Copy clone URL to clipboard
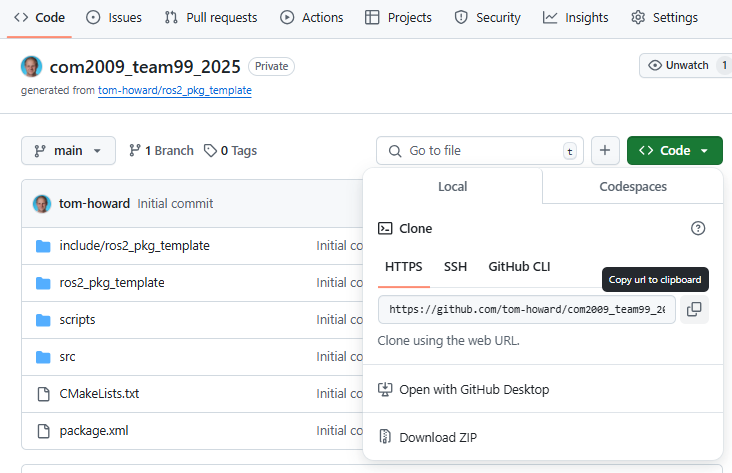Screen dimensions: 732x473 click(x=694, y=310)
